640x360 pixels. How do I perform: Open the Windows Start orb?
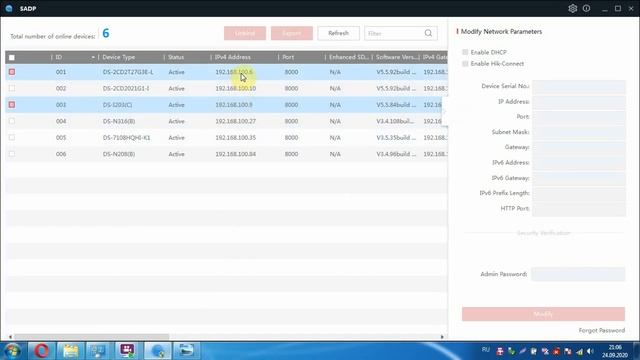pyautogui.click(x=12, y=351)
